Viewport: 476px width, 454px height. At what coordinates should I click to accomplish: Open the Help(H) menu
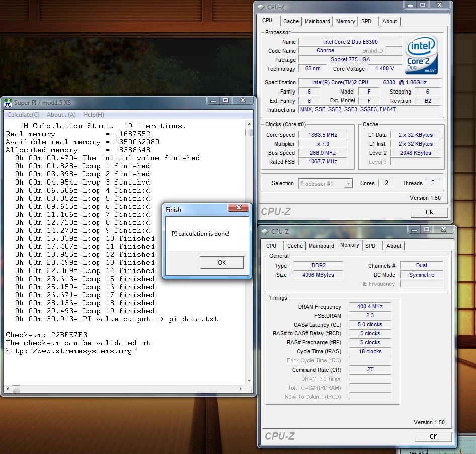(x=94, y=115)
